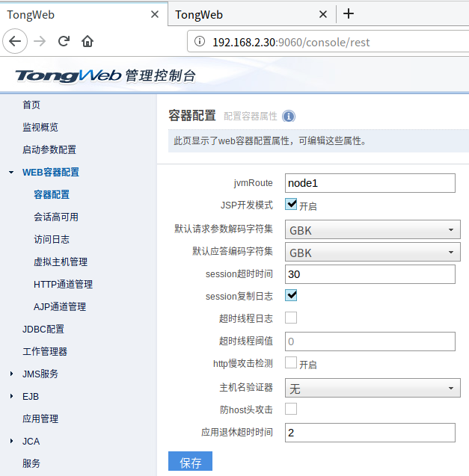
Task: Expand the EJB tree arrow
Action: (11, 396)
